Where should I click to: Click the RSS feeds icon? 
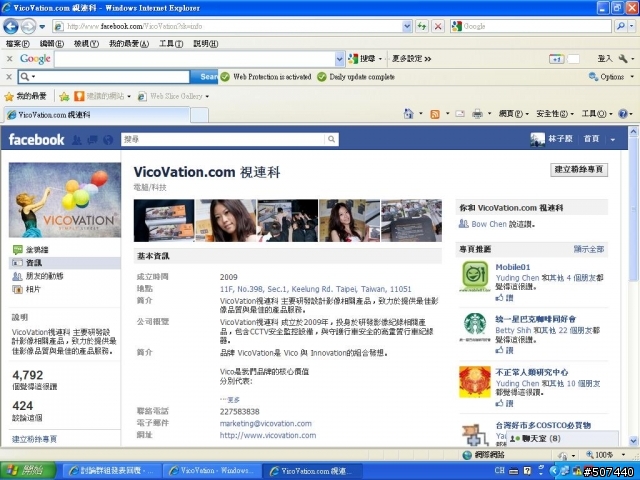click(x=435, y=114)
